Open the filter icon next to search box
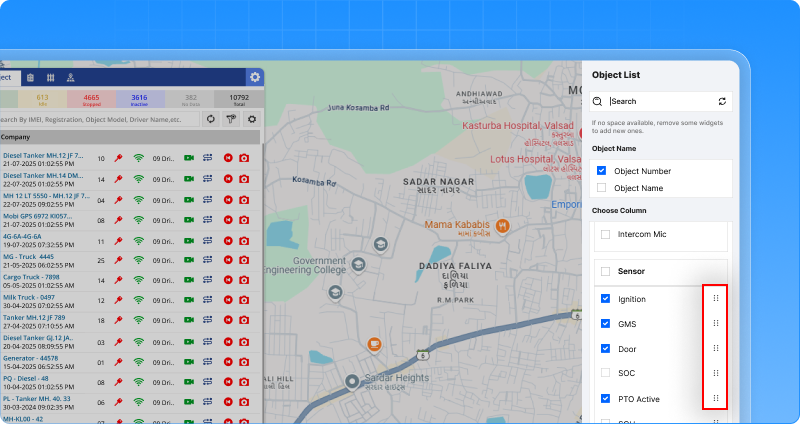800x424 pixels. tap(231, 119)
